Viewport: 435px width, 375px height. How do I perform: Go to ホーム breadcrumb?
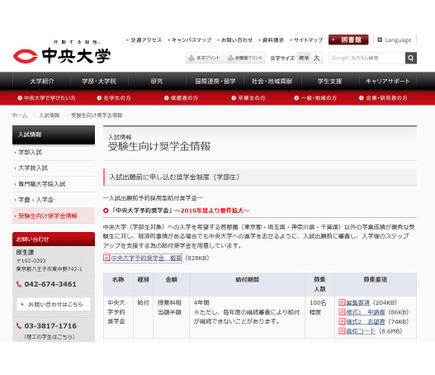20,115
